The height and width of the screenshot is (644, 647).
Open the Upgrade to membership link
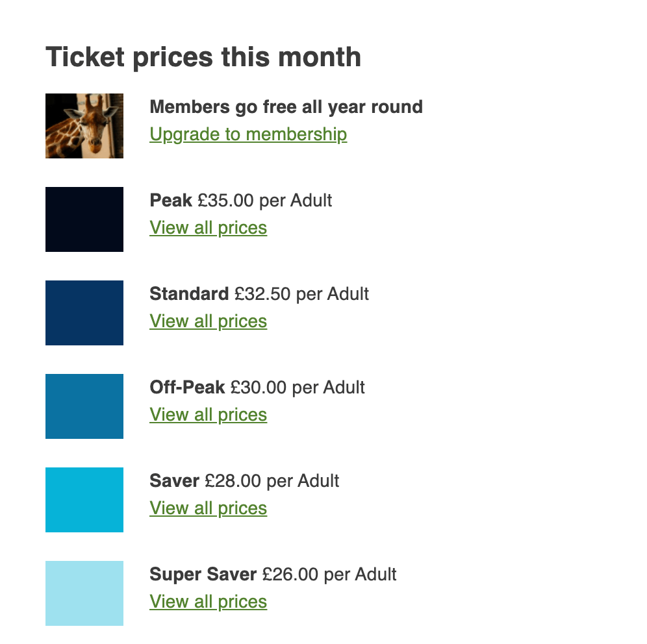click(x=248, y=134)
